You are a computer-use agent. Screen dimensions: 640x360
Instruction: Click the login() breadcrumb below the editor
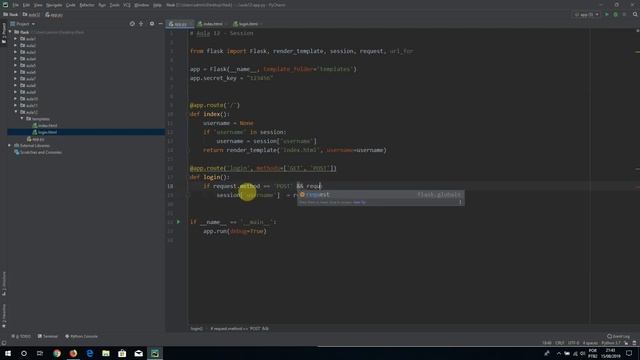[x=196, y=329]
